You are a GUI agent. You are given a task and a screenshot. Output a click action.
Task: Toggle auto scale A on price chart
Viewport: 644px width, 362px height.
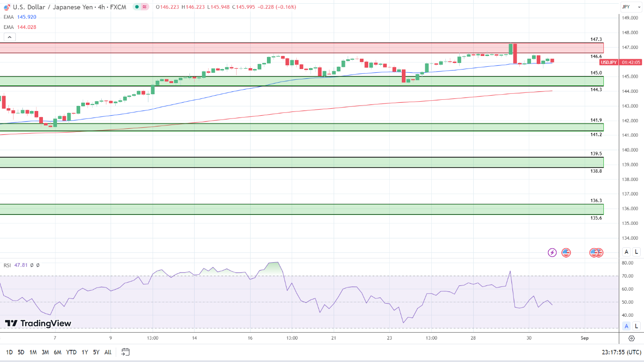coord(627,252)
